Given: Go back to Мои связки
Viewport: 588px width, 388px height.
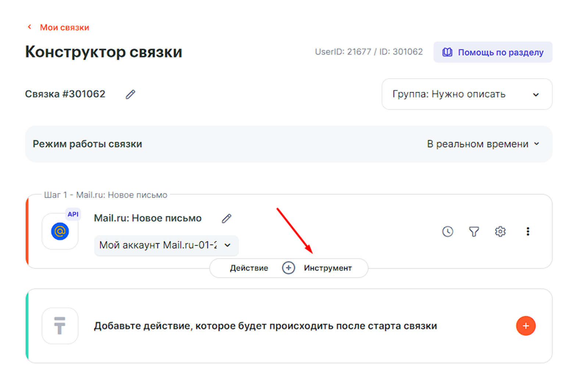Looking at the screenshot, I should 64,28.
